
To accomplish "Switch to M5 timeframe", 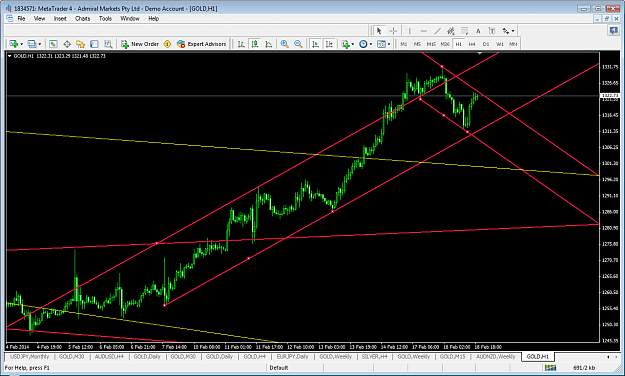I will pyautogui.click(x=417, y=44).
